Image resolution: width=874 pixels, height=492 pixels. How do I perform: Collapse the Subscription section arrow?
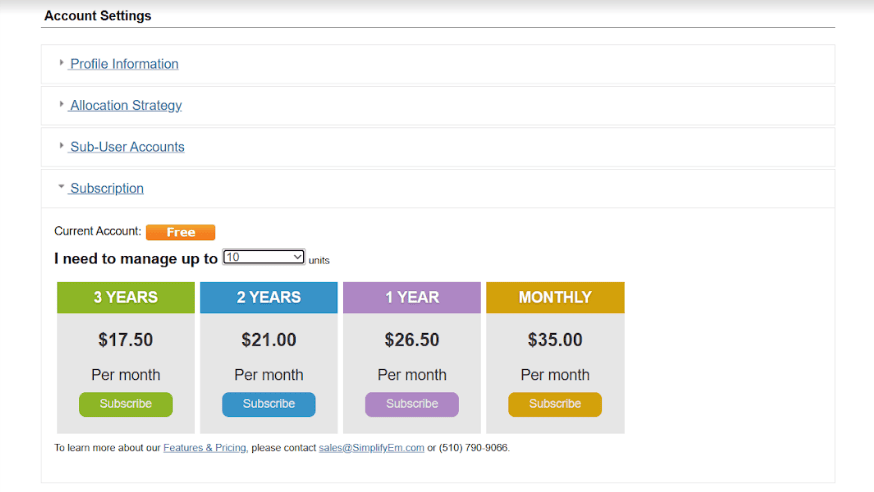click(x=61, y=187)
